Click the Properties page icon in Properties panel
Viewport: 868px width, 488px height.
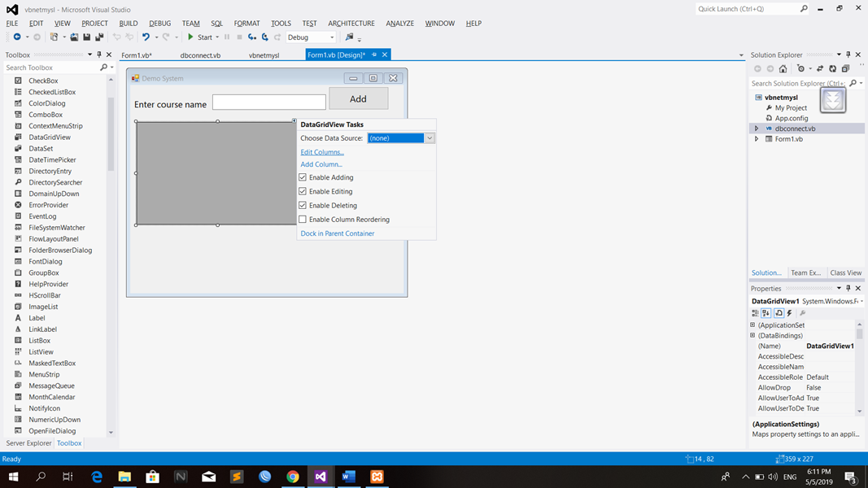pyautogui.click(x=779, y=313)
